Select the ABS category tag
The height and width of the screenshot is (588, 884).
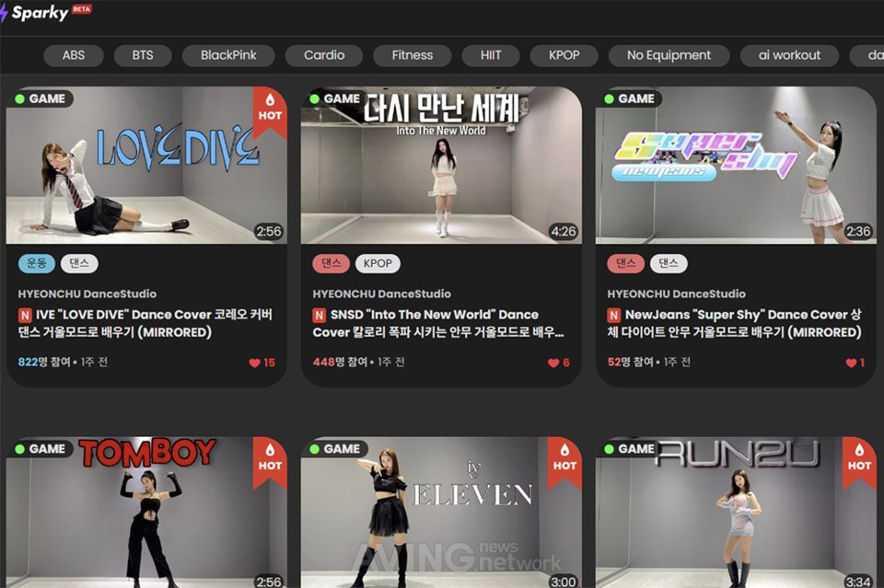coord(74,55)
